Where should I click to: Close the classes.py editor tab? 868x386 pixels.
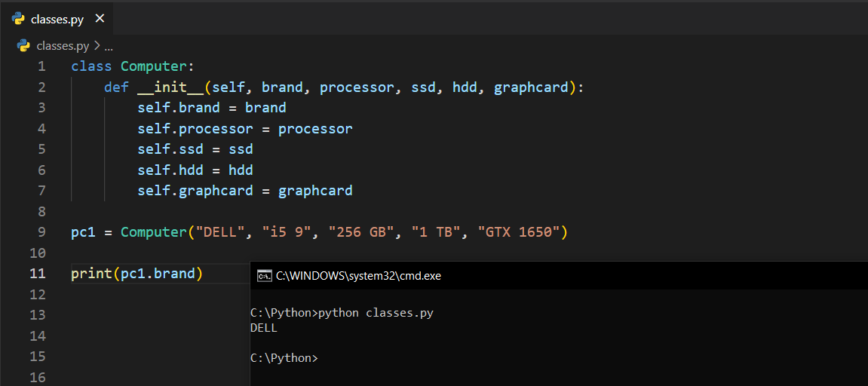pyautogui.click(x=100, y=19)
